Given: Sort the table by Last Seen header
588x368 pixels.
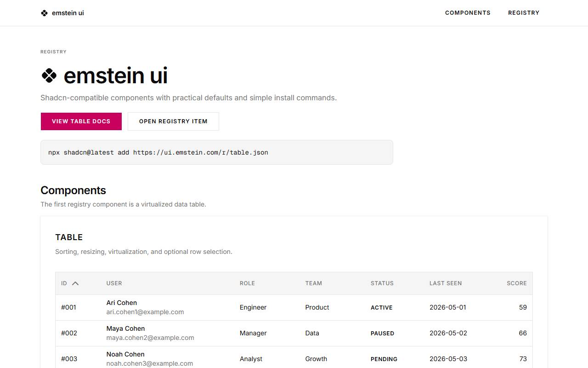Looking at the screenshot, I should (446, 283).
